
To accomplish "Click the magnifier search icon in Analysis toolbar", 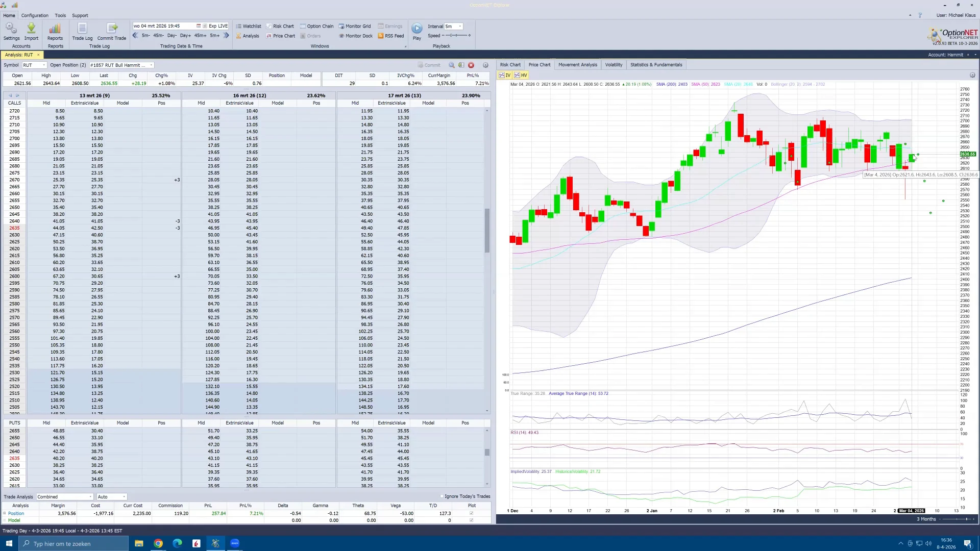I will pyautogui.click(x=452, y=65).
